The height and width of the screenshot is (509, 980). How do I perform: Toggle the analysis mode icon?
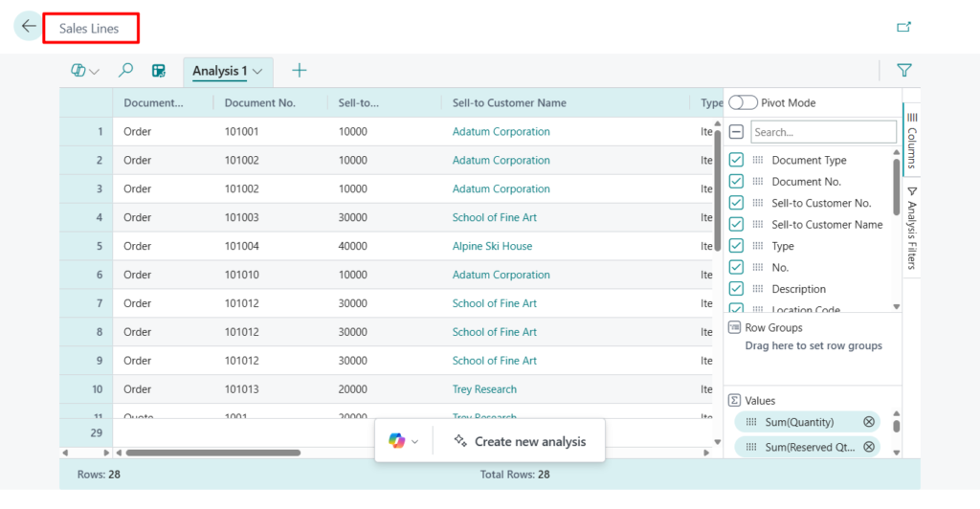pos(159,71)
